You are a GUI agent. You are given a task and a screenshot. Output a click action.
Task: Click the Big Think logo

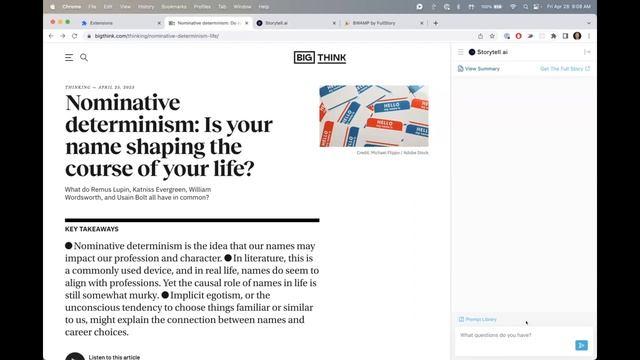tap(320, 58)
